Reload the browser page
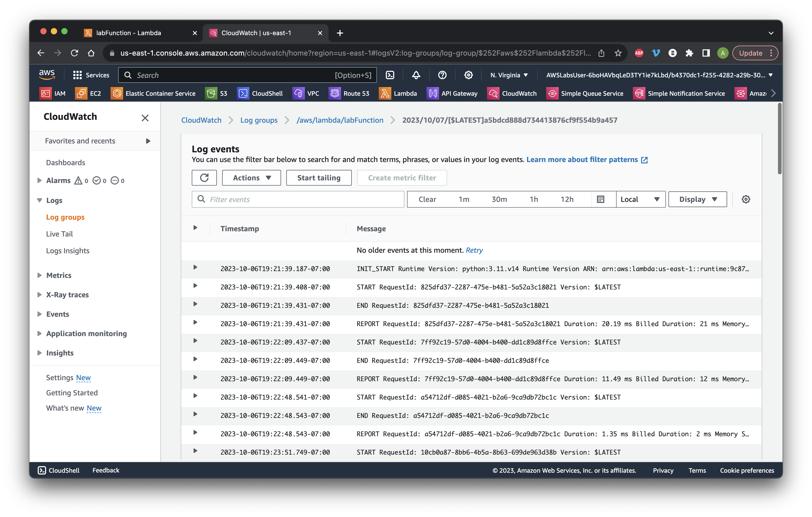This screenshot has height=517, width=812. pyautogui.click(x=75, y=53)
